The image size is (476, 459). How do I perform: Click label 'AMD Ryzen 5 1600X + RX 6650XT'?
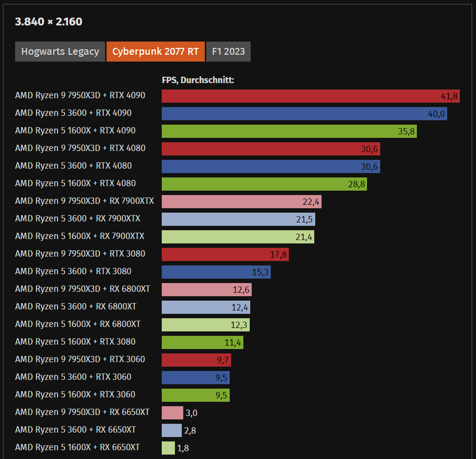[x=77, y=447]
